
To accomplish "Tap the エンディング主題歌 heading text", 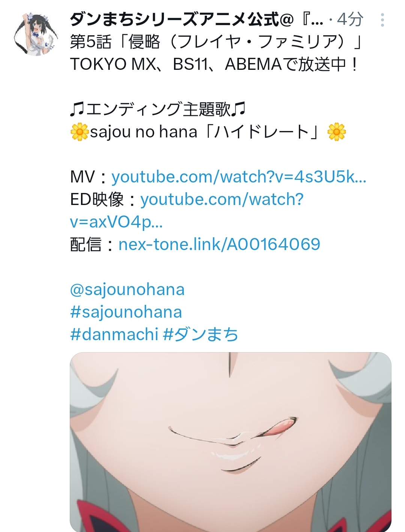I will click(158, 109).
